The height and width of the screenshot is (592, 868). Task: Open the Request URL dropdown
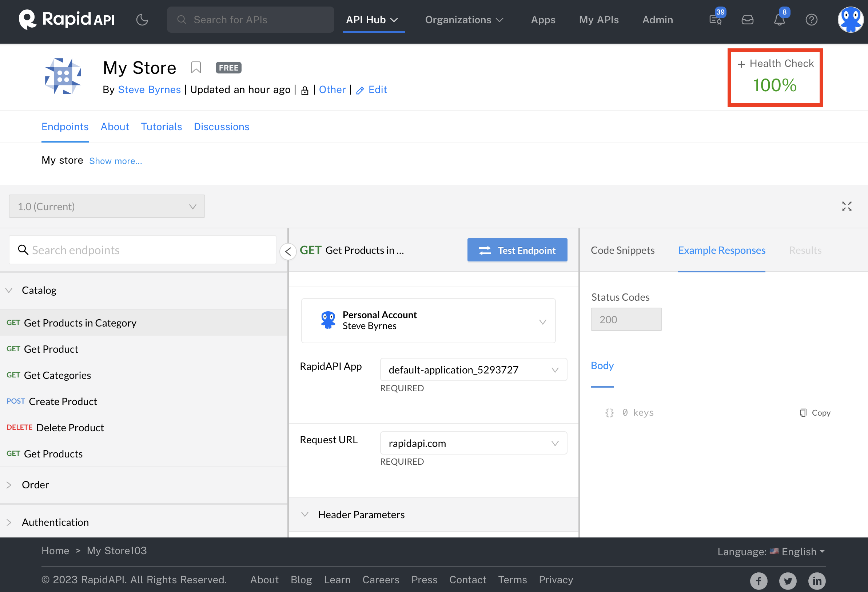[x=474, y=443]
